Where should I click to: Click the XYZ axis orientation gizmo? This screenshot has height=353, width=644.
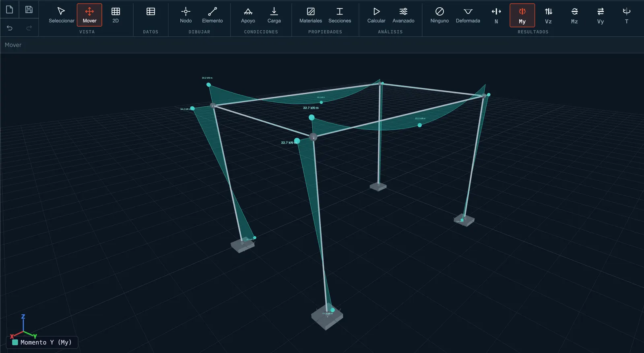click(x=23, y=326)
